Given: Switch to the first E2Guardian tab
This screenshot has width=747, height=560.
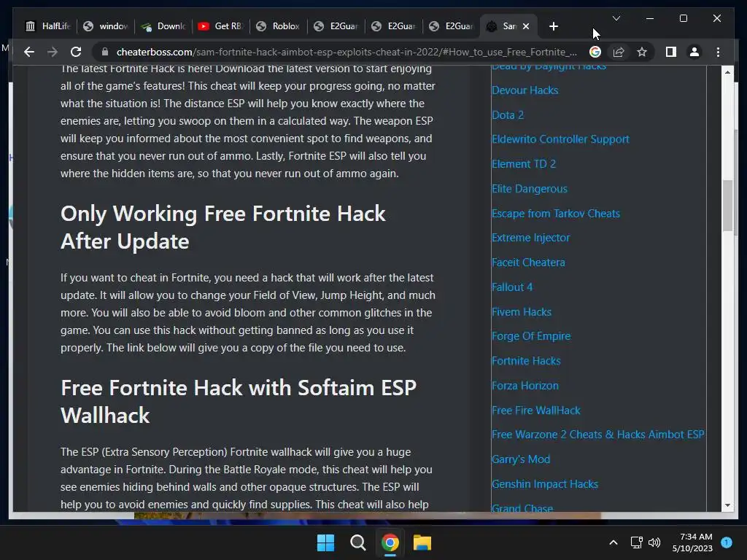Looking at the screenshot, I should pos(336,26).
